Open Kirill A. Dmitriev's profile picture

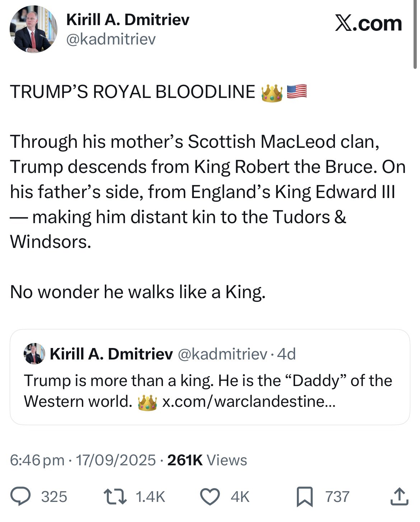[x=33, y=29]
